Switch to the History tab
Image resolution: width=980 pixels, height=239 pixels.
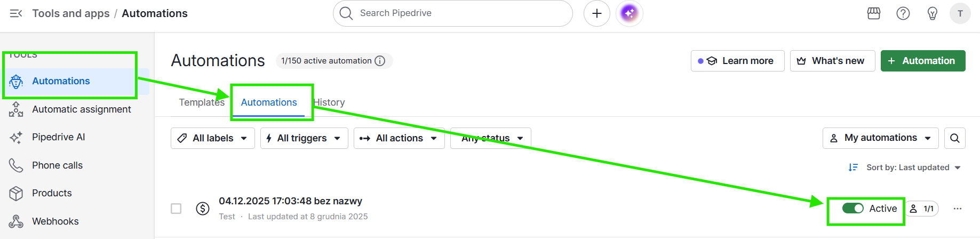coord(330,102)
